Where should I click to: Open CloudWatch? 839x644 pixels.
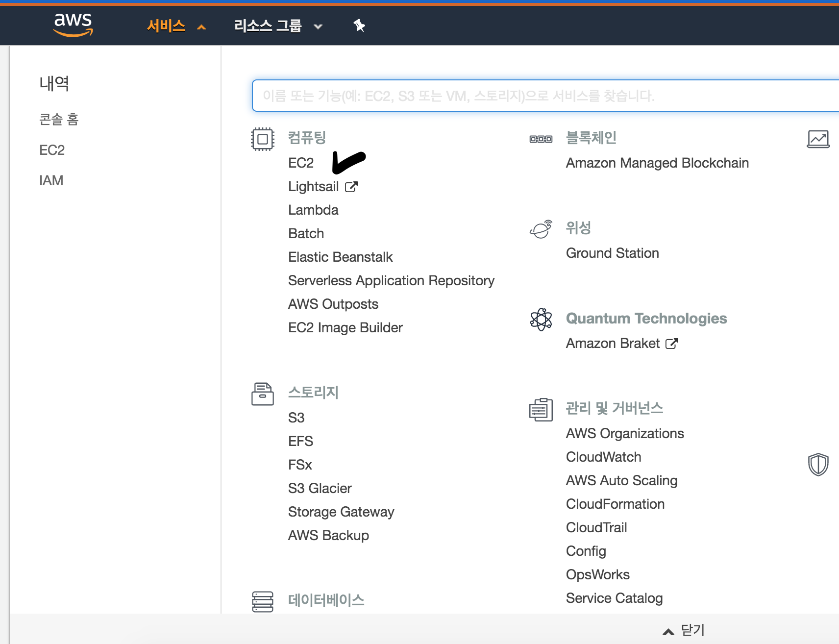(604, 457)
